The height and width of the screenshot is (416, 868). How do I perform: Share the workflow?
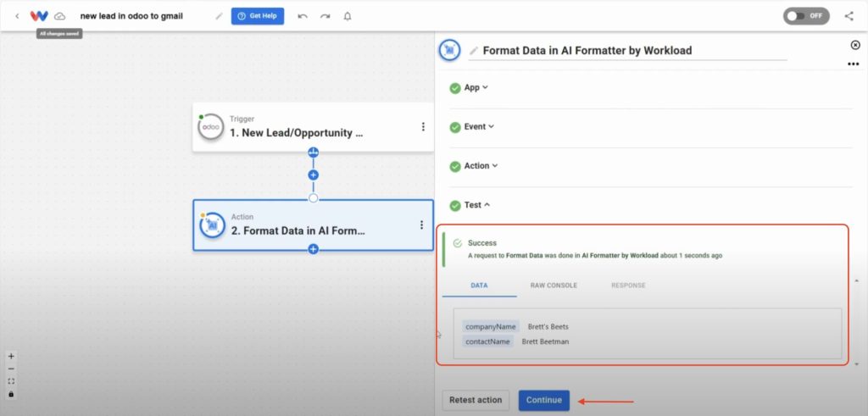(x=849, y=16)
